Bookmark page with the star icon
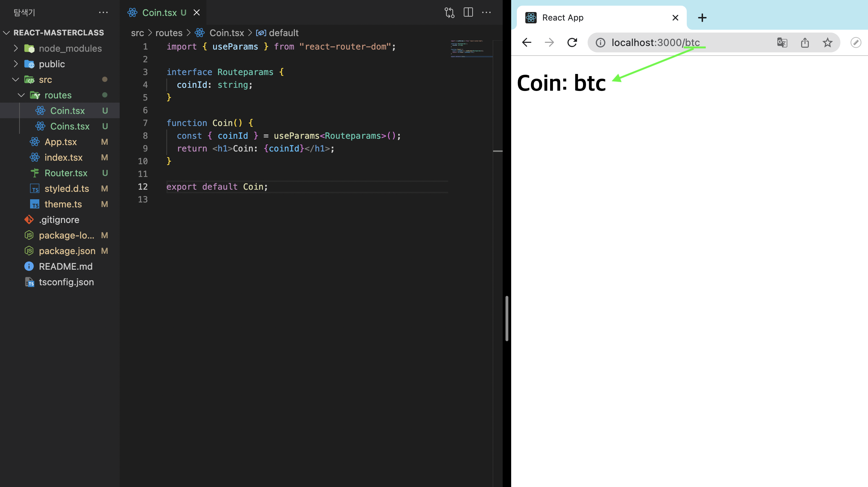Image resolution: width=868 pixels, height=487 pixels. coord(827,43)
